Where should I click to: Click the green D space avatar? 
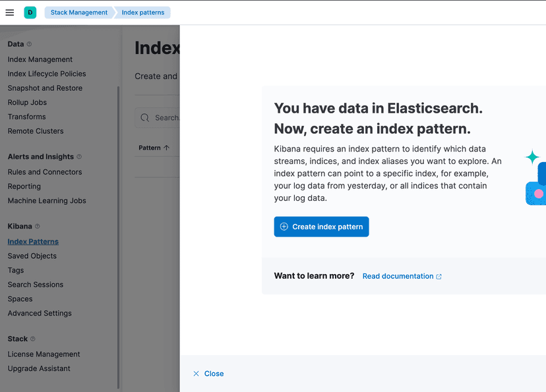click(30, 13)
